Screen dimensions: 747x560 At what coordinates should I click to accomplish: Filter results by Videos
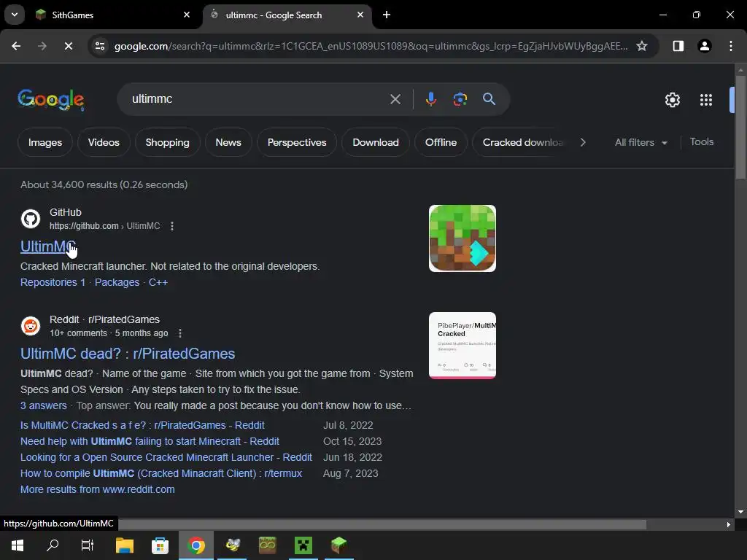point(104,142)
